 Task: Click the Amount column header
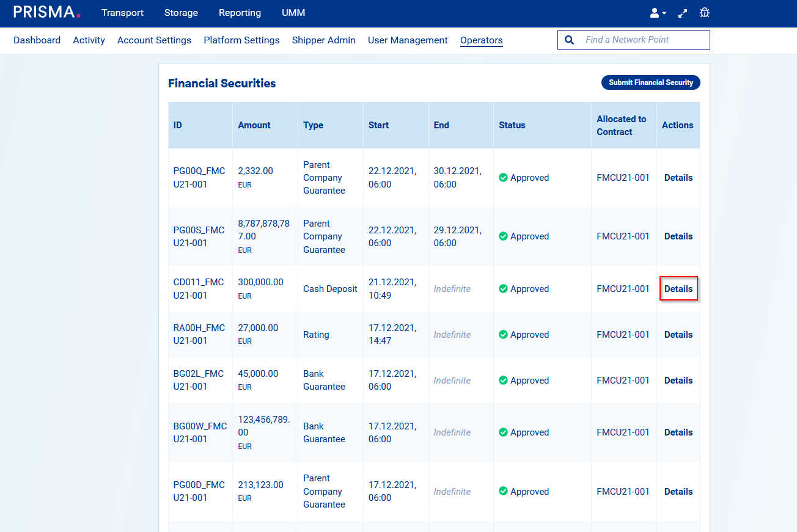(254, 125)
